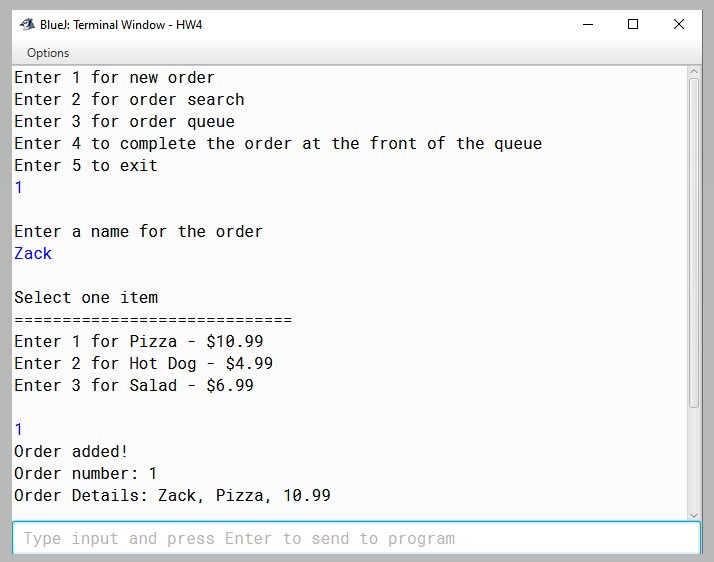This screenshot has height=562, width=714.
Task: Click 'Enter 3 for Salad - $6.99' line
Action: click(x=134, y=385)
